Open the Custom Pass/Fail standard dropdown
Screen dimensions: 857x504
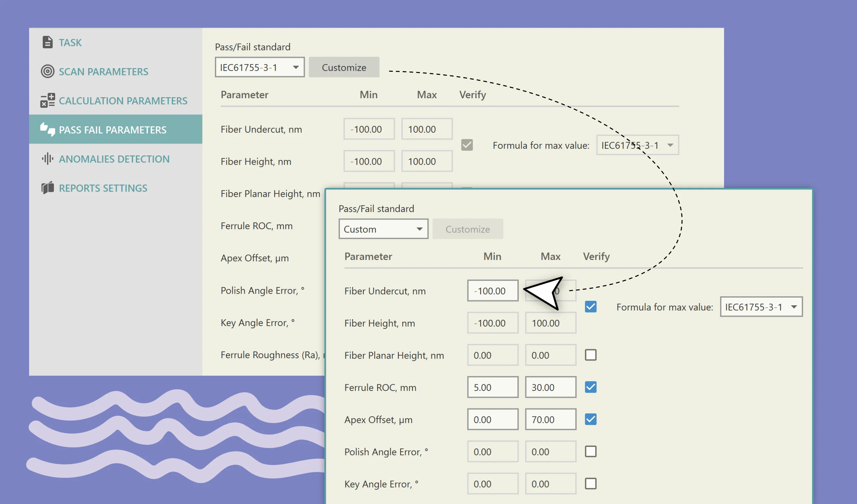[x=383, y=229]
